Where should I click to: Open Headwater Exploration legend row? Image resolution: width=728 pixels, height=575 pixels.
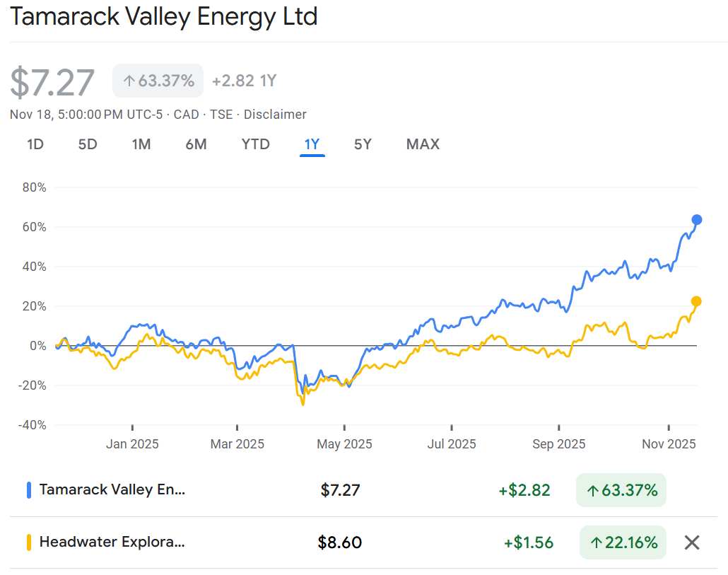click(x=113, y=542)
